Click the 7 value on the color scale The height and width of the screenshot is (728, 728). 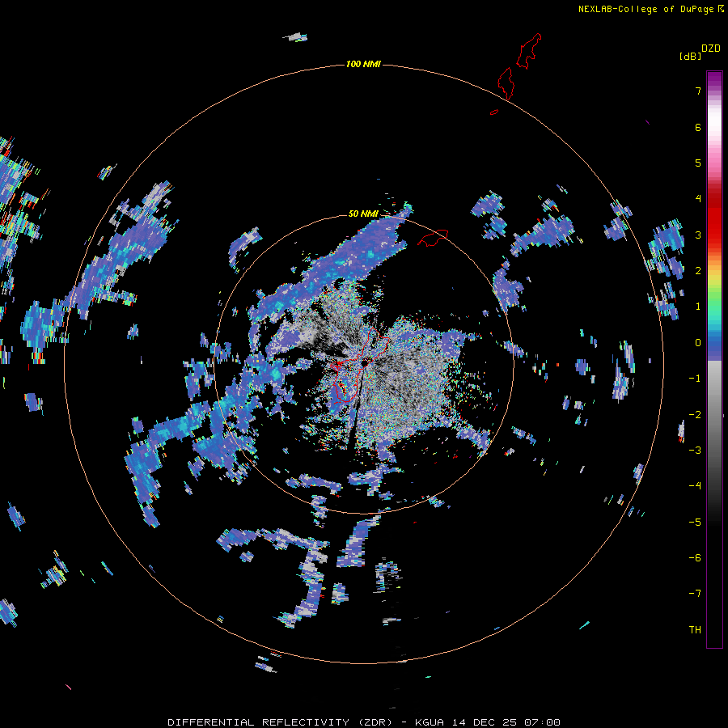[x=698, y=91]
